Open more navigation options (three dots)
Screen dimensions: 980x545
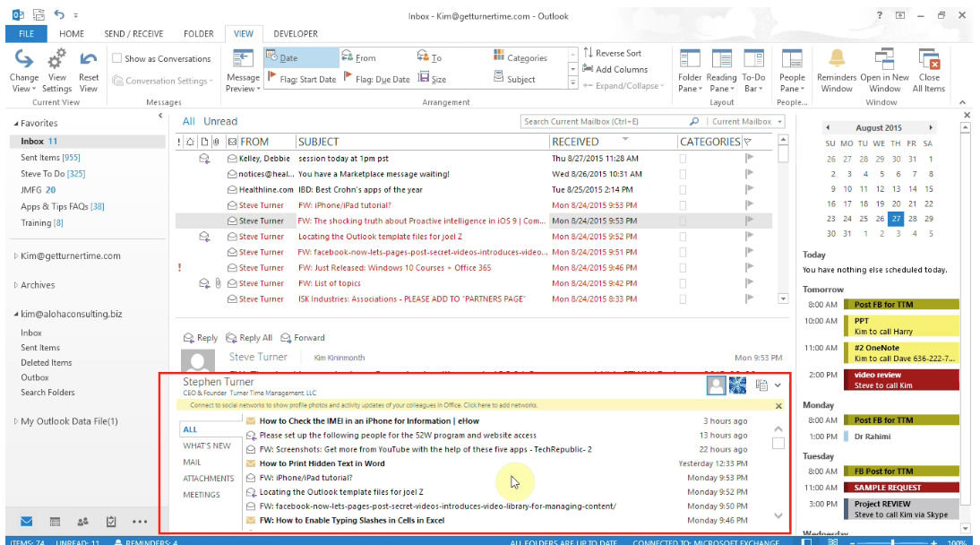pos(140,521)
